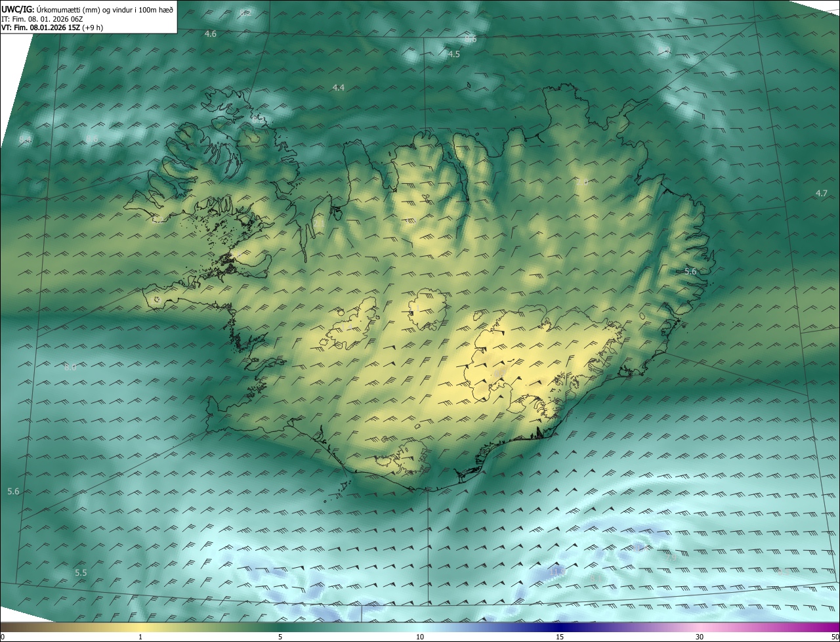
Task: Click the 10 tick on the color scale
Action: (x=420, y=637)
